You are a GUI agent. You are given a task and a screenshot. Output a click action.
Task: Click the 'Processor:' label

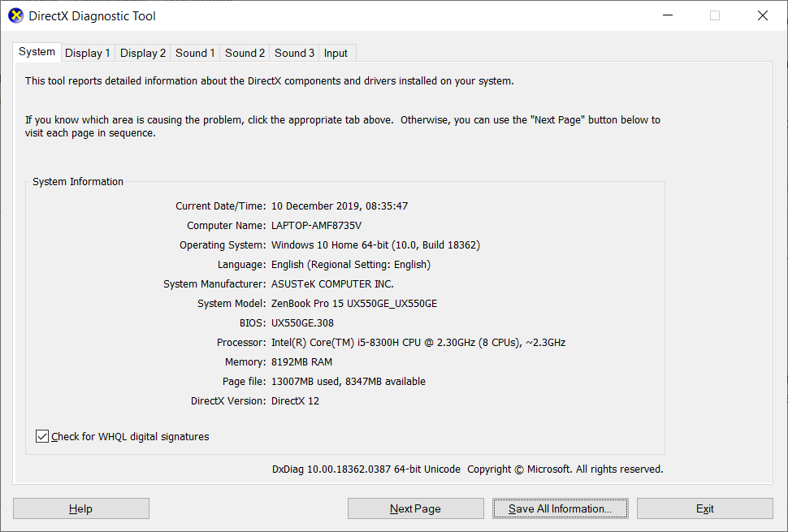click(241, 343)
